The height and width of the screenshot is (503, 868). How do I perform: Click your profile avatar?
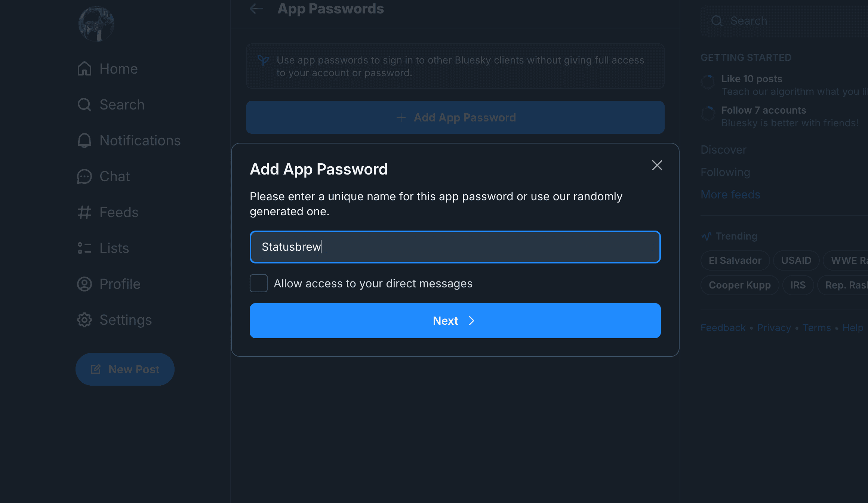96,24
